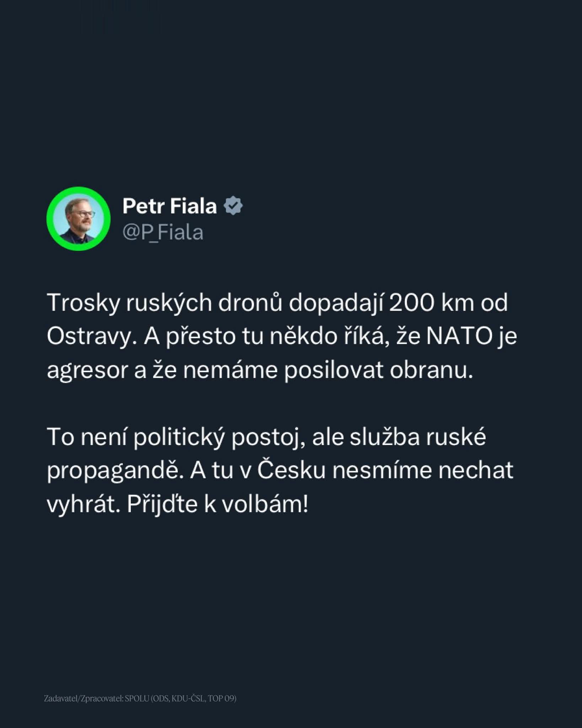Click the "Přijďte k volbám!" call to action
582x728 pixels.
(x=217, y=503)
